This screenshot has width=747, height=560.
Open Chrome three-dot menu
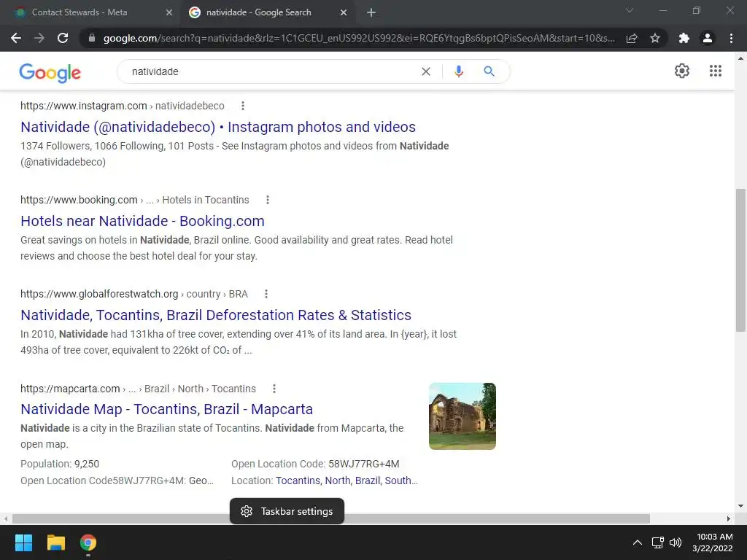[731, 38]
